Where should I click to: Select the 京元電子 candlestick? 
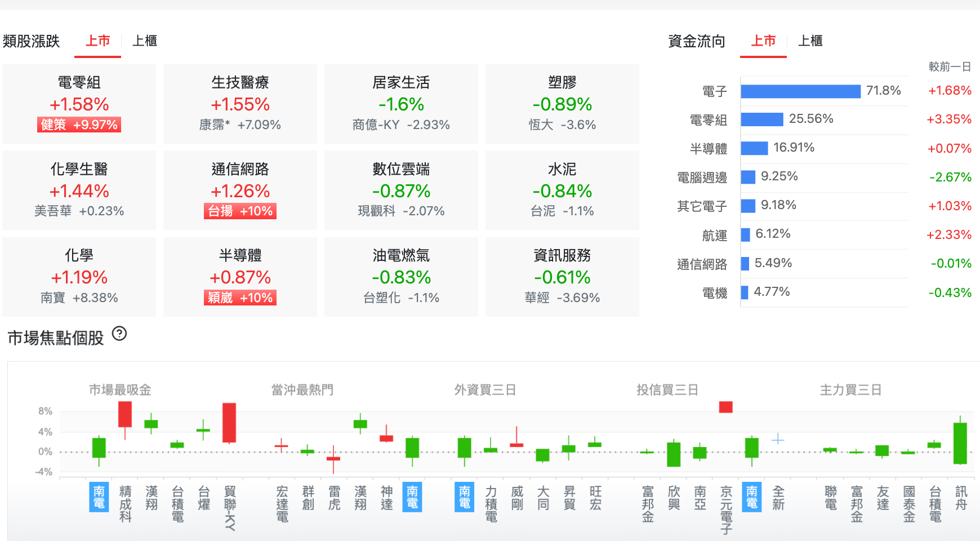[725, 407]
